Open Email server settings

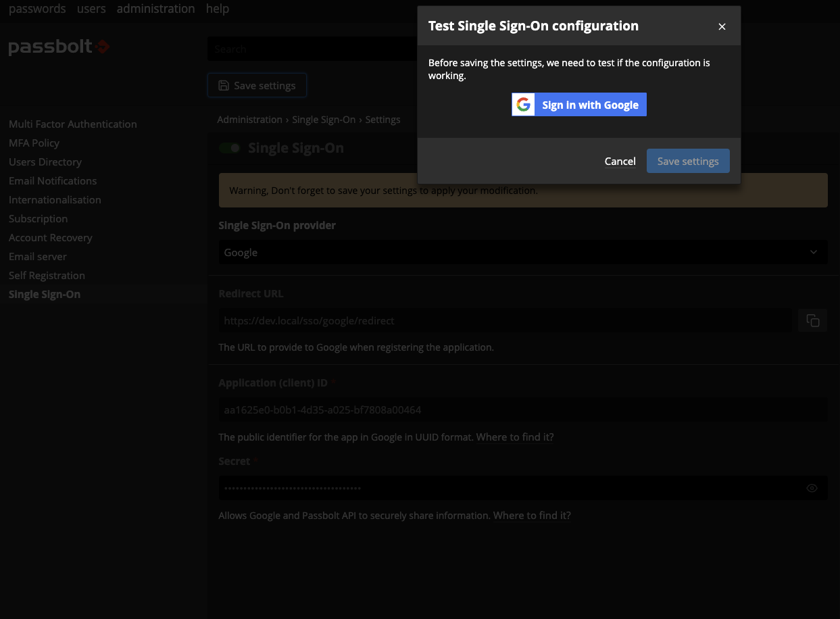pyautogui.click(x=38, y=257)
